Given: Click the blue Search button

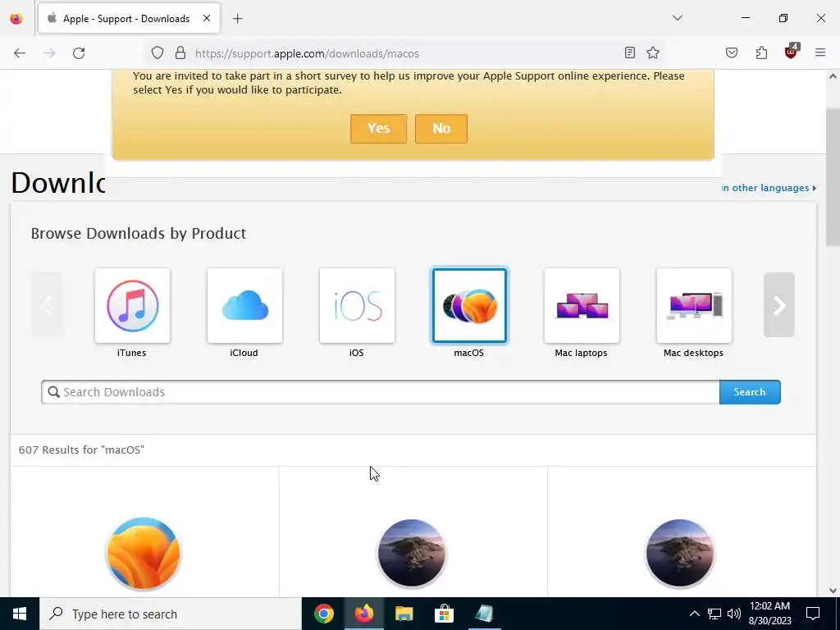Looking at the screenshot, I should [750, 392].
